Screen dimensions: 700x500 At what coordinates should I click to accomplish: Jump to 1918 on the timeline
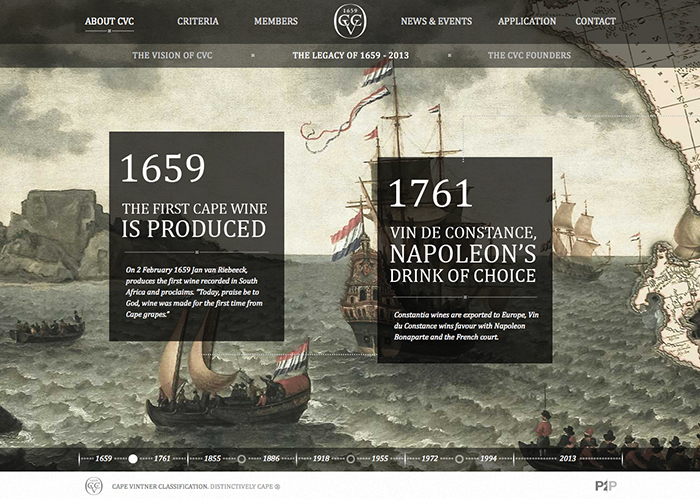point(321,458)
